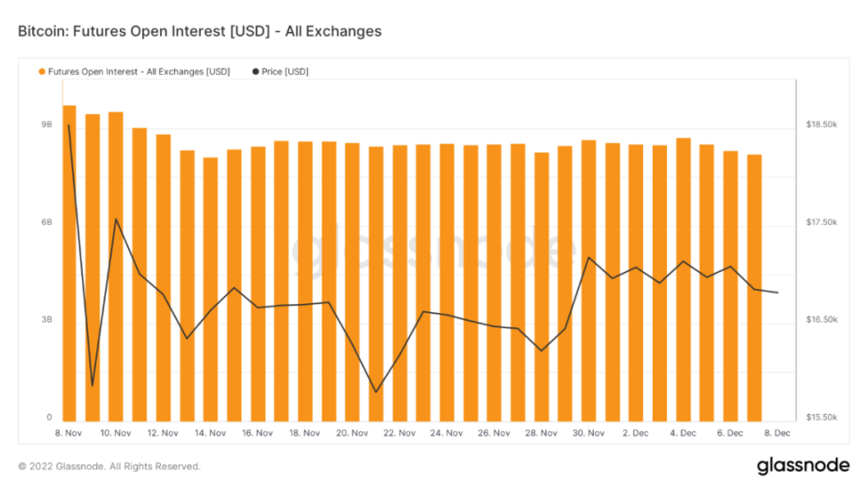Click the 2. Dec x-axis date label
This screenshot has width=868, height=488.
point(636,434)
